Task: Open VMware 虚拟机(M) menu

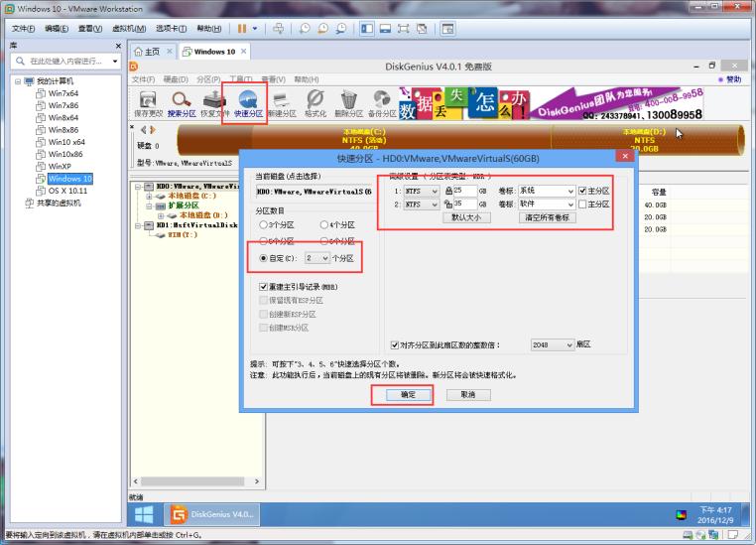Action: [x=129, y=29]
